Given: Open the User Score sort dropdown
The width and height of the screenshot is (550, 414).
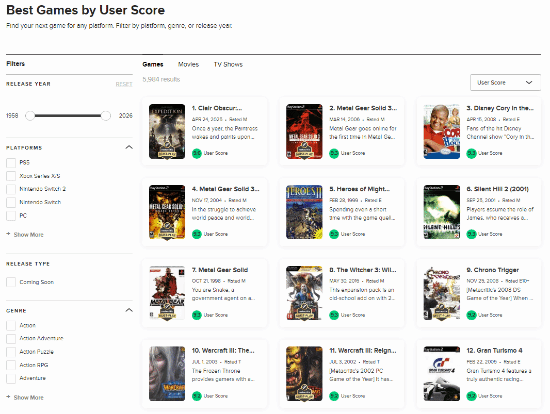Looking at the screenshot, I should point(505,83).
